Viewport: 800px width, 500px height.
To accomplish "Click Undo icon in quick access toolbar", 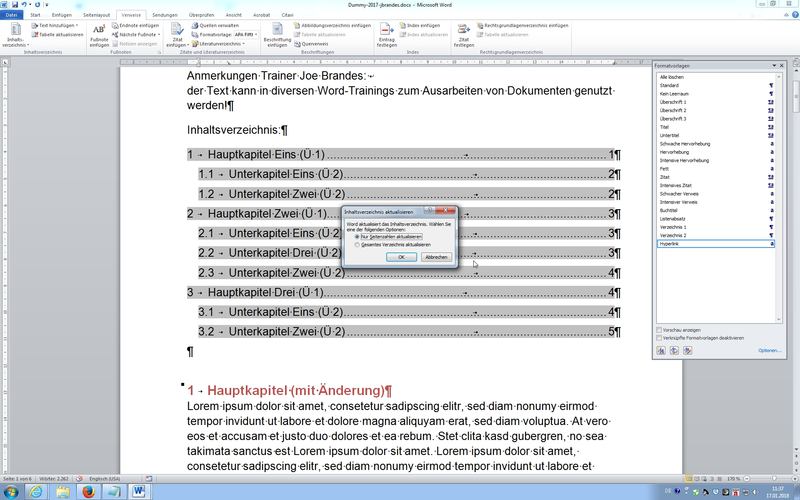I will [23, 5].
